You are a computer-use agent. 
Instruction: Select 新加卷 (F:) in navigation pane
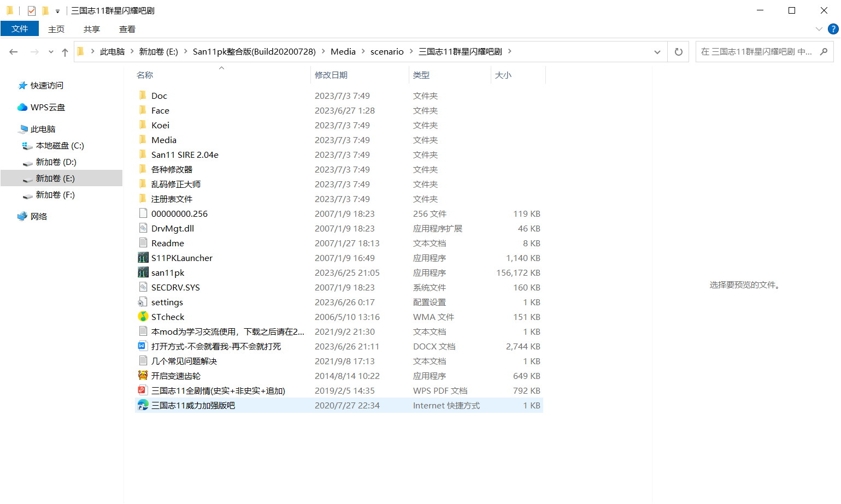(x=55, y=195)
